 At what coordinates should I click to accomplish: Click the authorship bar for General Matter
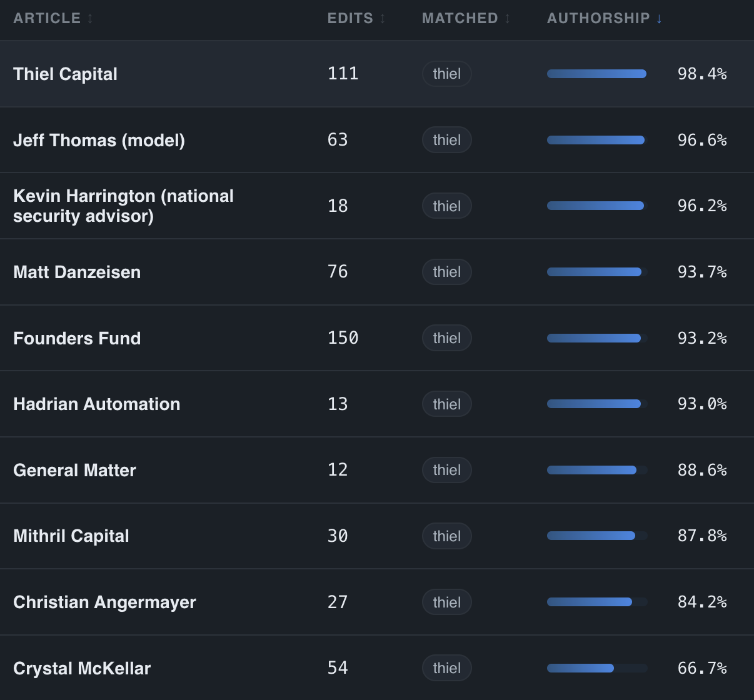coord(597,470)
